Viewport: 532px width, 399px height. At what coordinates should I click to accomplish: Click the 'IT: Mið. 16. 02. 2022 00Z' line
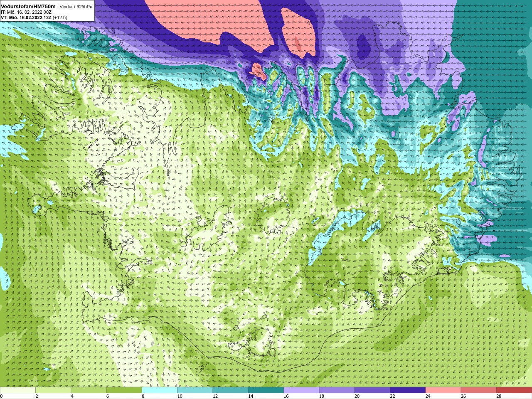pyautogui.click(x=26, y=12)
